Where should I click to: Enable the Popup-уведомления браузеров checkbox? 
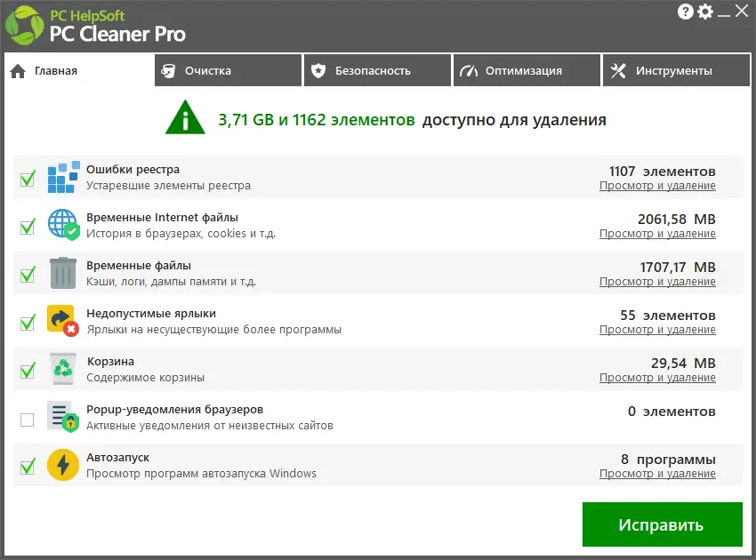coord(26,419)
